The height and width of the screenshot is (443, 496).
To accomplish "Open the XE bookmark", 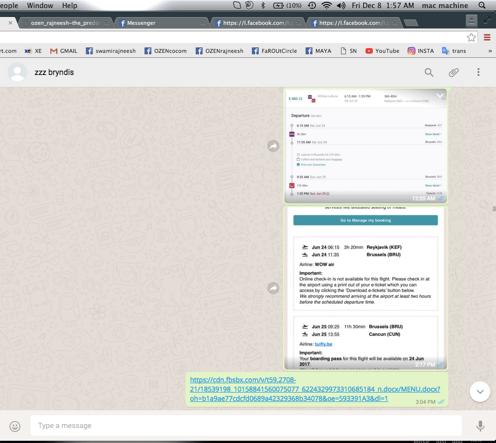I will [x=33, y=51].
